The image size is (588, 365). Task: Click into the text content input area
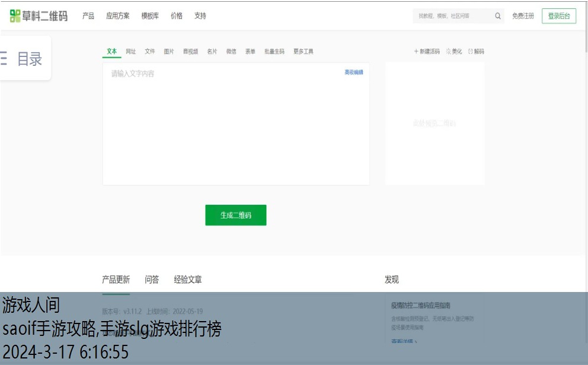[x=236, y=124]
